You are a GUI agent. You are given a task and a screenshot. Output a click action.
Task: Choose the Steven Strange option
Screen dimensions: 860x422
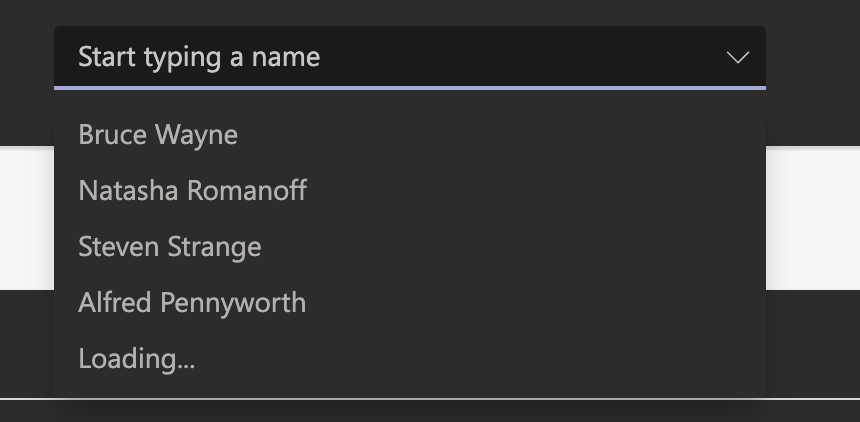click(169, 246)
